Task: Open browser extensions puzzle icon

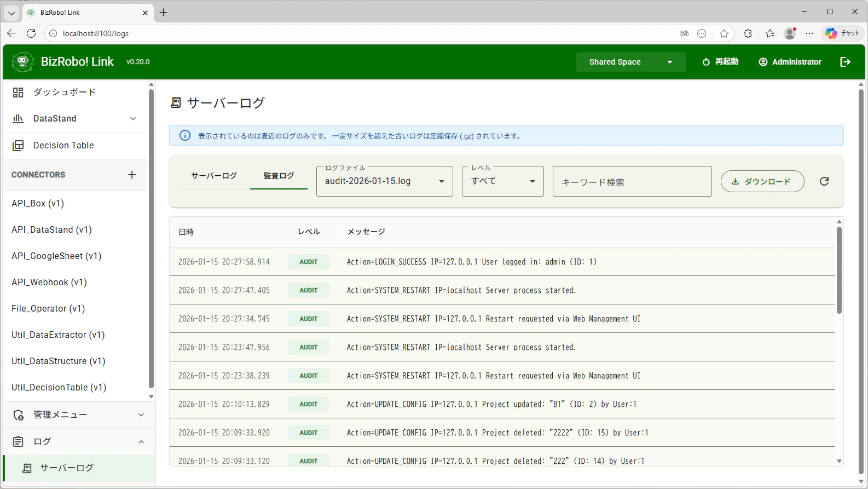Action: coord(748,33)
